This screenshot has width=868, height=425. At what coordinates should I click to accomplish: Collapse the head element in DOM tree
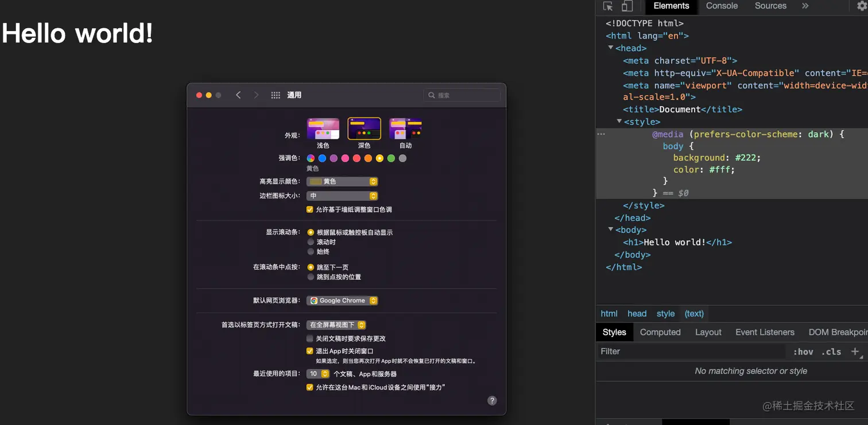coord(611,48)
